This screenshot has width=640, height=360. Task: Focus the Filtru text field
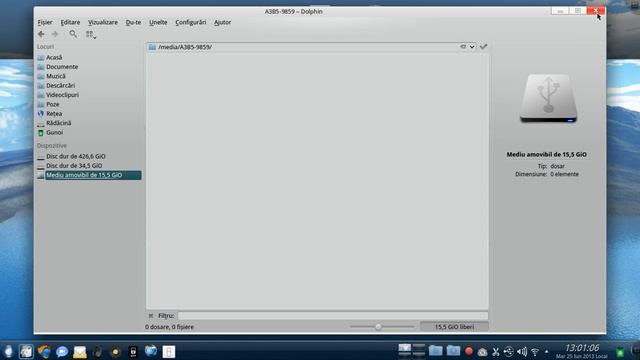coord(333,316)
